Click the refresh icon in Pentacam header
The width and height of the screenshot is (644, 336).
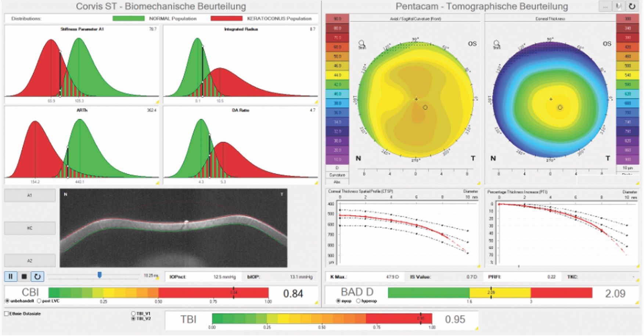[x=632, y=6]
